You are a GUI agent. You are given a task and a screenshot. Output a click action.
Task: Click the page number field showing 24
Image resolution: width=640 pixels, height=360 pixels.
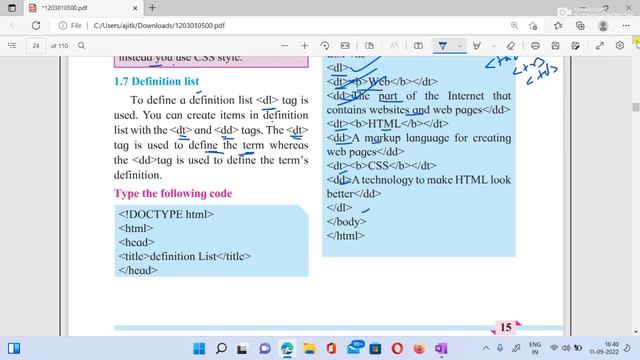[x=36, y=46]
